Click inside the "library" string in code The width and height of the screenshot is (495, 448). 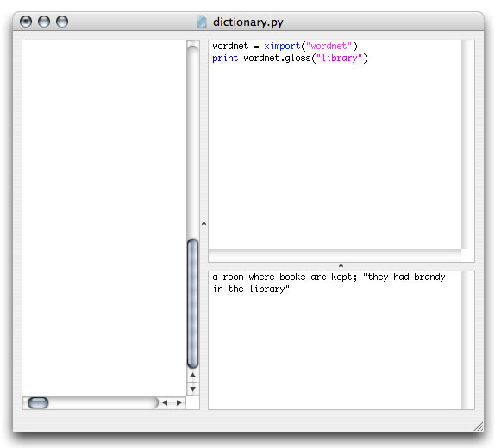340,58
